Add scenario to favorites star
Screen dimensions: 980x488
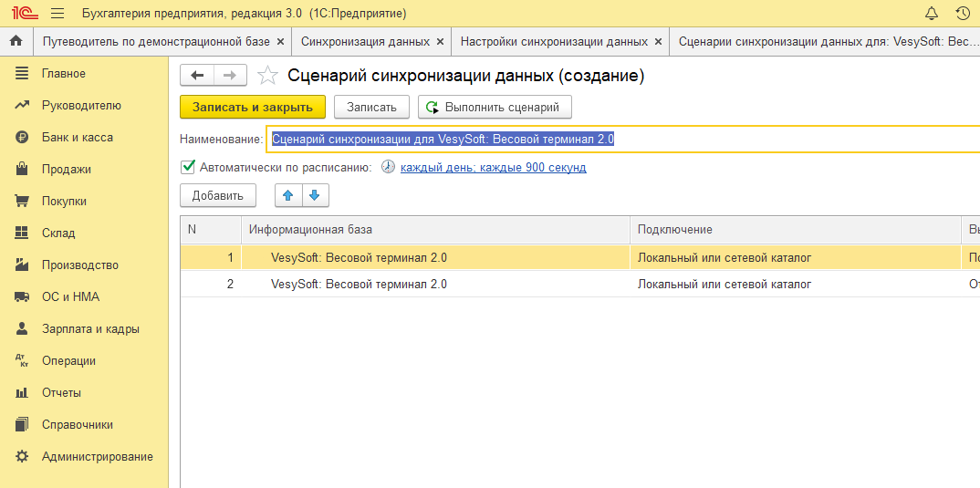(x=267, y=76)
